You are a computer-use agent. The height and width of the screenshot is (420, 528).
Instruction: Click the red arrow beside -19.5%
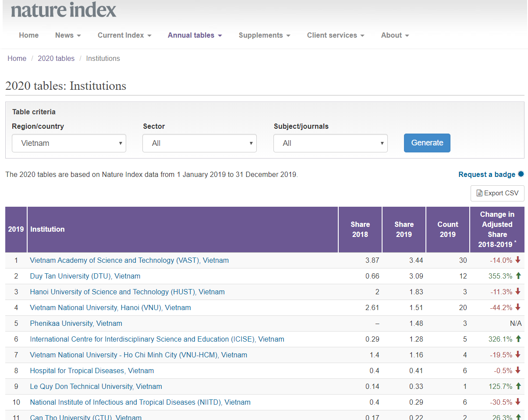(518, 354)
